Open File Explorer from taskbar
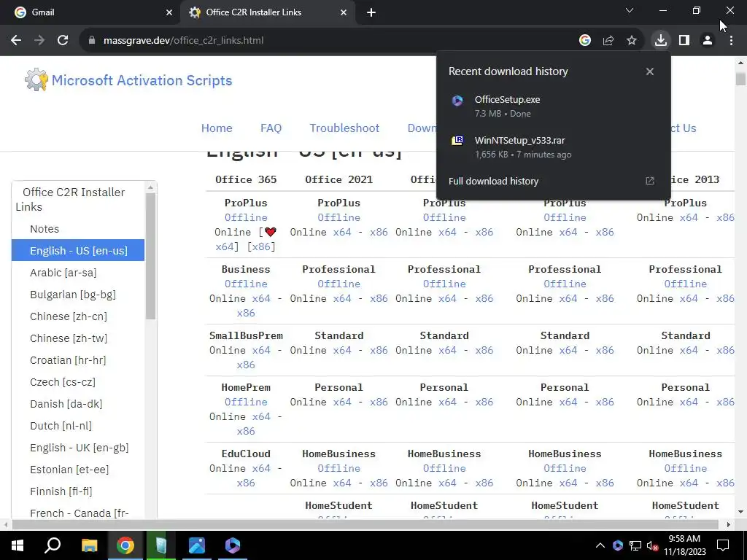Viewport: 747px width, 560px height. click(x=89, y=545)
